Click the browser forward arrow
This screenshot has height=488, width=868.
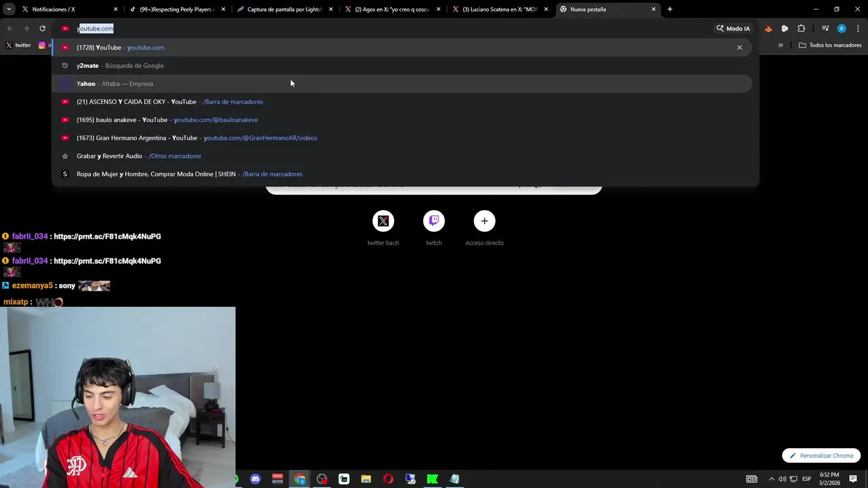coord(26,28)
